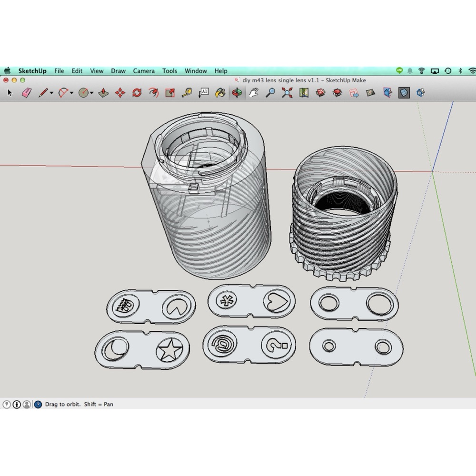Click the sign-in person status icon
Screen dimensions: 476x476
coord(27,404)
